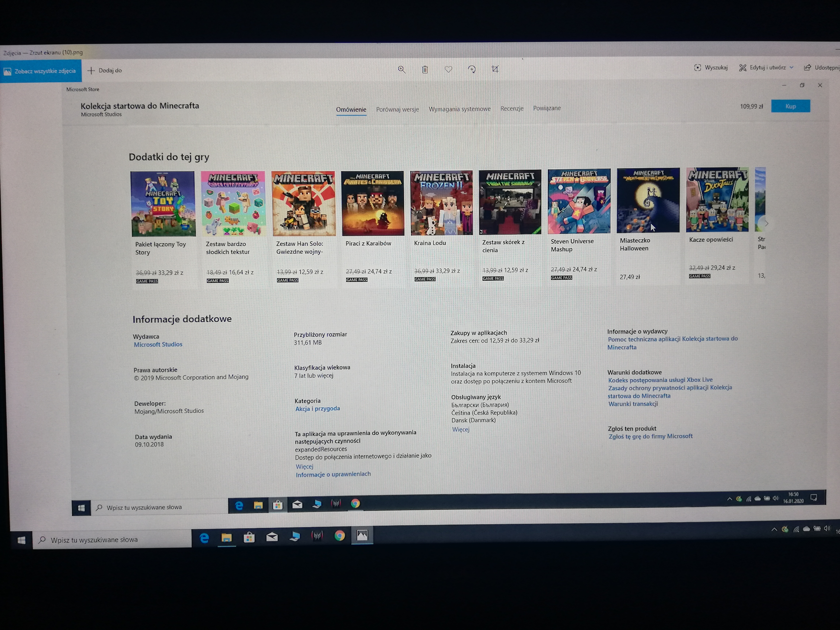
Task: Open Miasteczko Halloween add-on thumbnail
Action: 648,200
